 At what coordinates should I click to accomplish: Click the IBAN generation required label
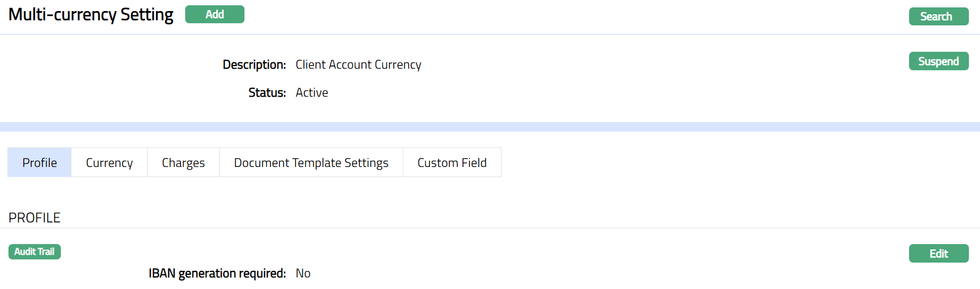(x=217, y=273)
